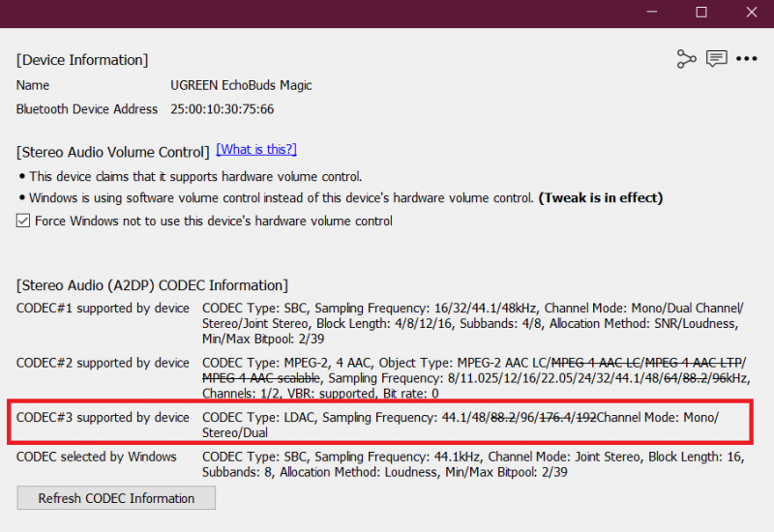Select the Bluetooth address 25:00:10:30:75:66

click(223, 109)
